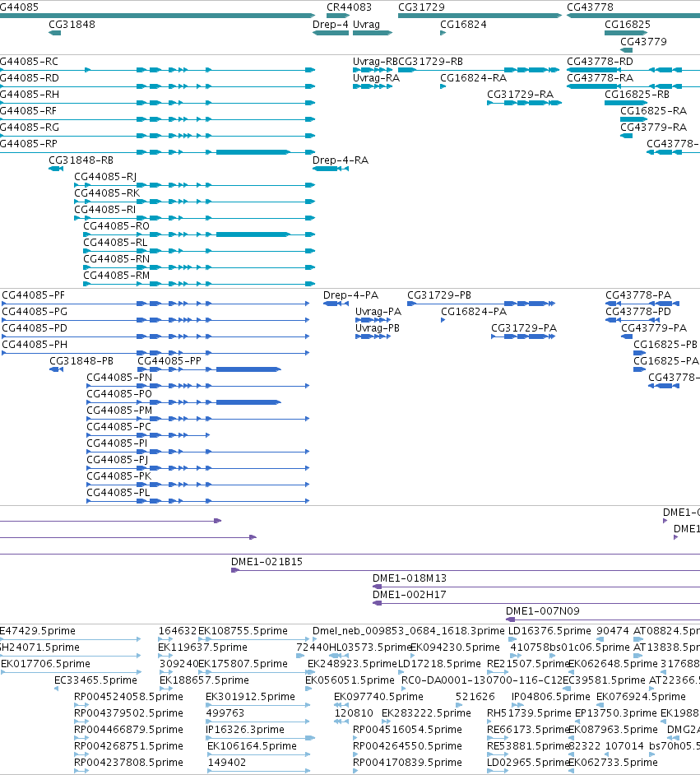Click the Uvrag-PB protein label
Viewport: 700px width, 775px height.
coord(378,327)
